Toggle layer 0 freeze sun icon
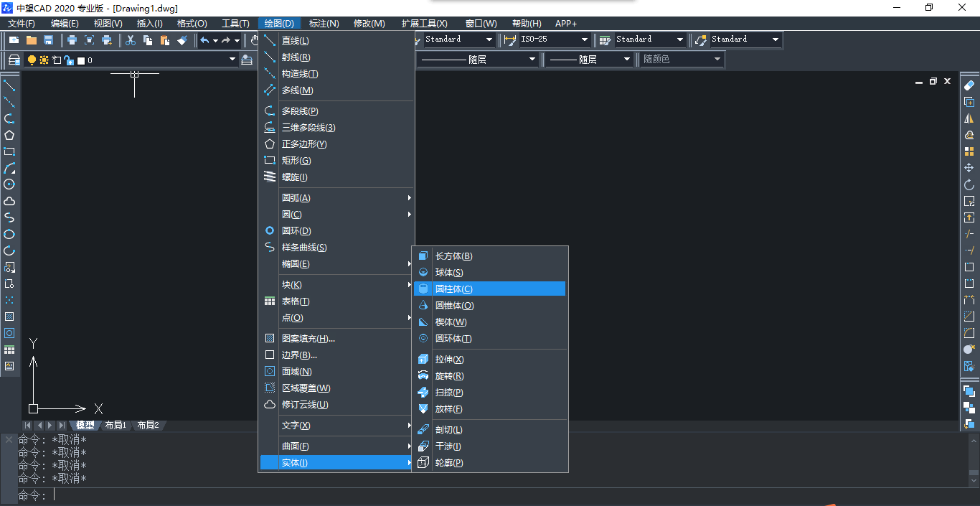The image size is (980, 506). tap(44, 60)
